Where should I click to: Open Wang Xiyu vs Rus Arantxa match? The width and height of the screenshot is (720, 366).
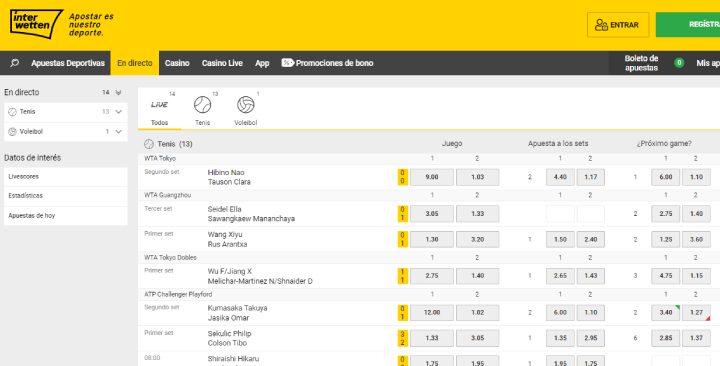pos(227,239)
